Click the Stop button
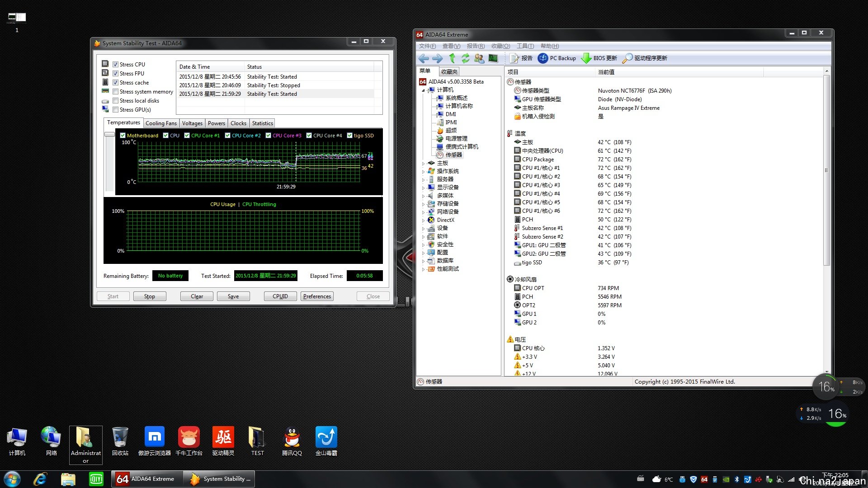The height and width of the screenshot is (488, 868). [x=150, y=296]
